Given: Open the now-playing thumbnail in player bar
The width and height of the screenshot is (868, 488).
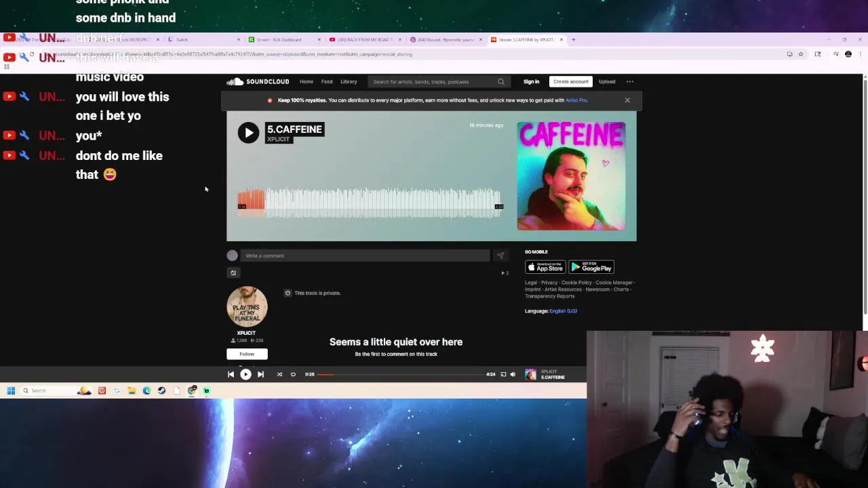Looking at the screenshot, I should 530,375.
